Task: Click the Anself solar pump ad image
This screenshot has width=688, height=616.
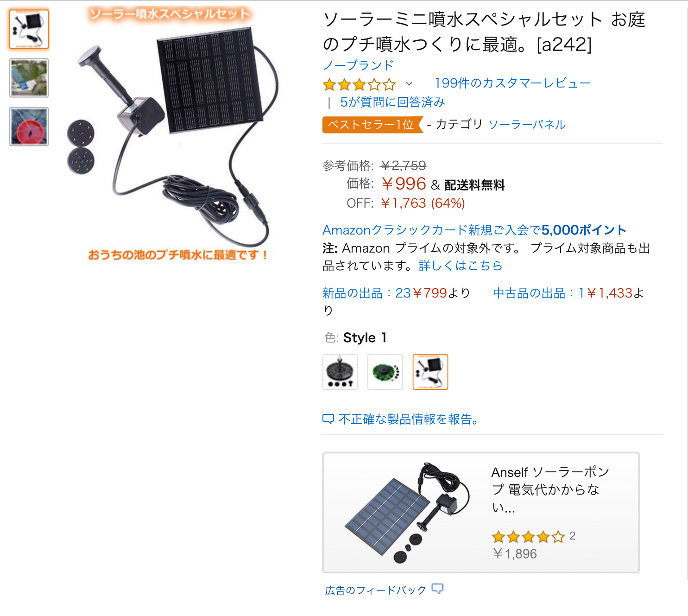Action: point(407,513)
